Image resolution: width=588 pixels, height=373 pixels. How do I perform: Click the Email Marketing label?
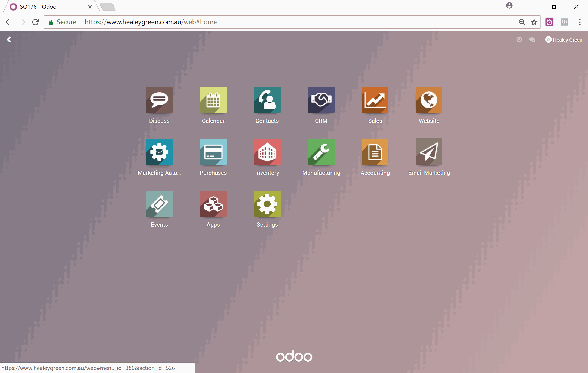429,173
